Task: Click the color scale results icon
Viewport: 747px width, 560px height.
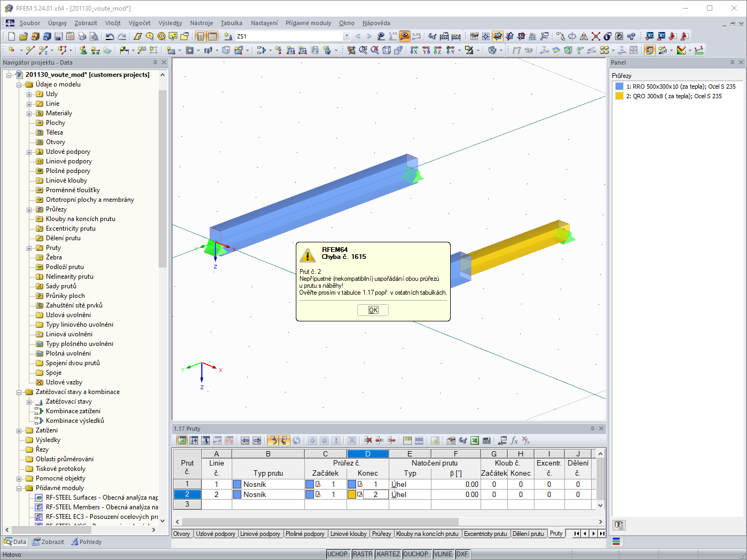Action: pyautogui.click(x=681, y=50)
